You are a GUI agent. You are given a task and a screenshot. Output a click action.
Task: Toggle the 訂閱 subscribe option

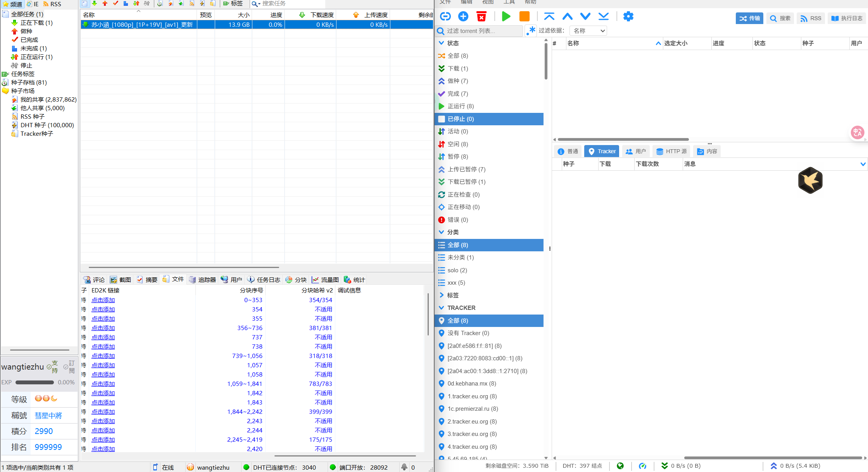(x=69, y=367)
